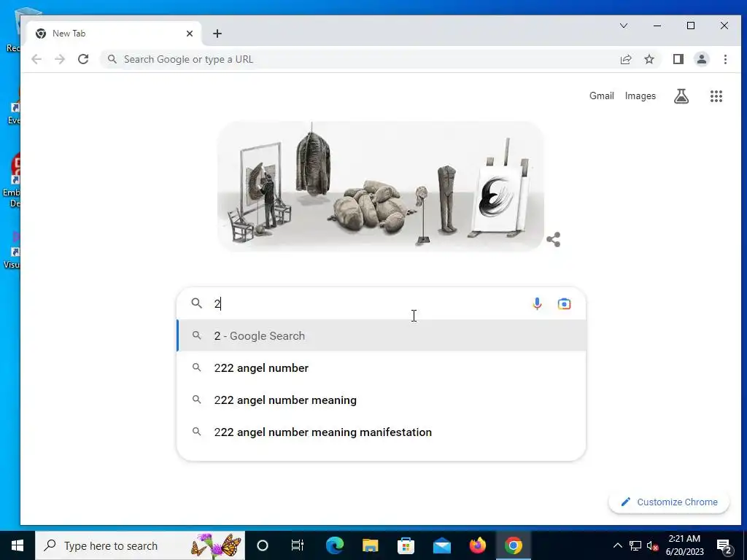Close the Chrome window

(724, 26)
